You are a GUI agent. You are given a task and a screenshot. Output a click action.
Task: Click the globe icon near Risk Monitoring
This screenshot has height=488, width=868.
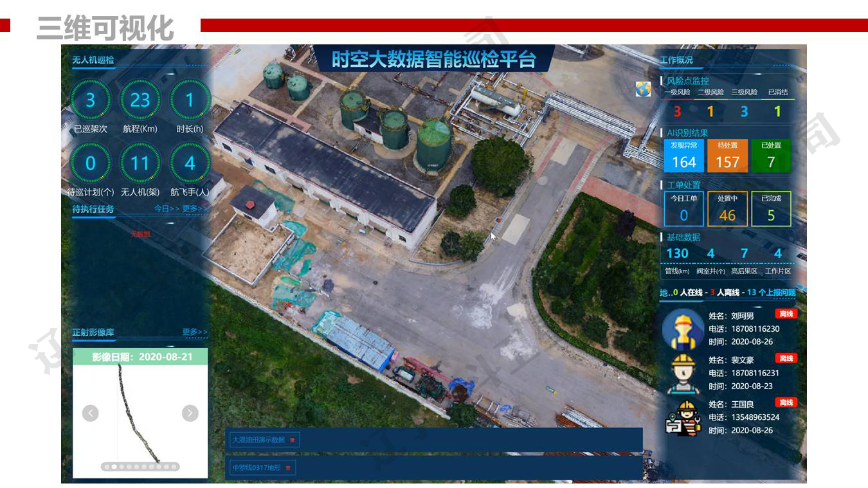tap(643, 89)
